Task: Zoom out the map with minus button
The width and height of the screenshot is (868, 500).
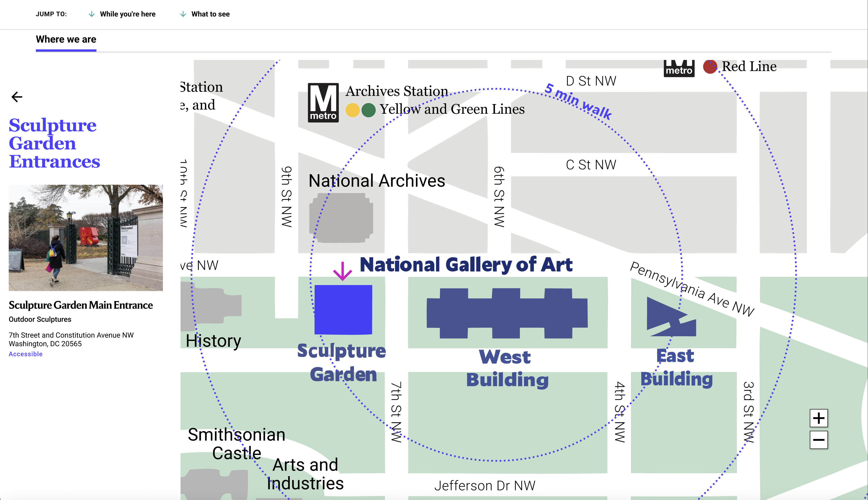Action: pos(819,440)
